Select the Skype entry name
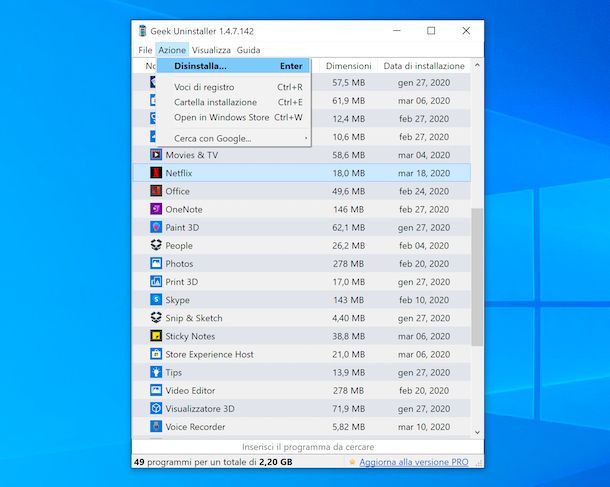The width and height of the screenshot is (610, 487). point(177,300)
